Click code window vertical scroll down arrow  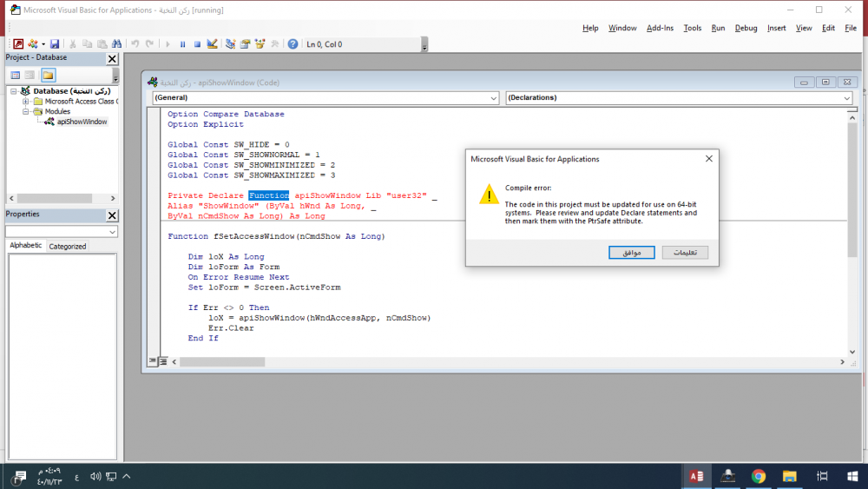852,352
